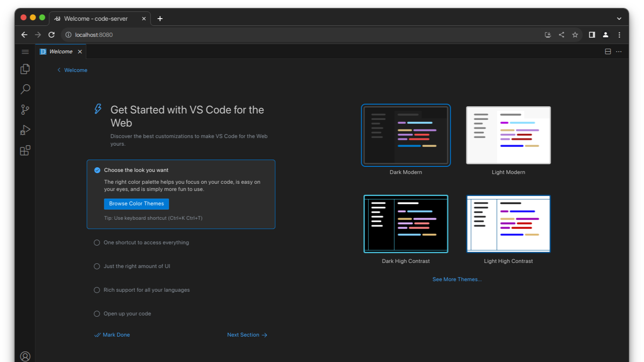Image resolution: width=644 pixels, height=362 pixels.
Task: Click the share page icon
Action: tap(561, 35)
